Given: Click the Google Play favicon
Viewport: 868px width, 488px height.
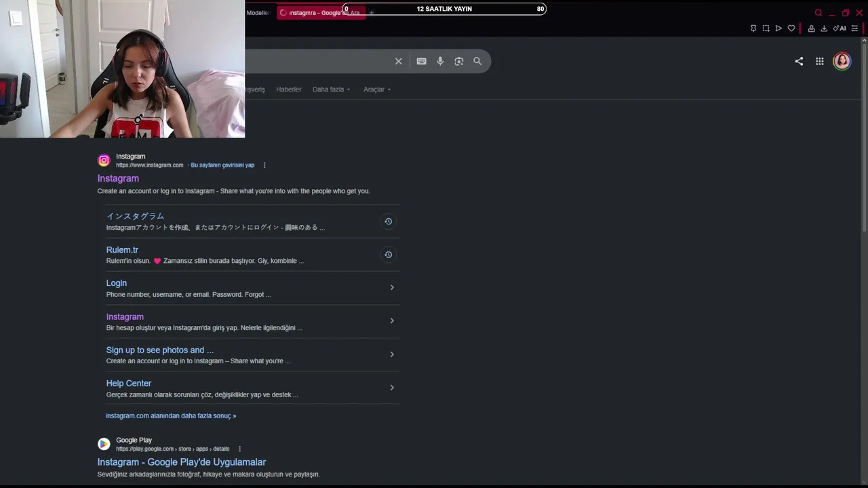Looking at the screenshot, I should click(x=104, y=444).
